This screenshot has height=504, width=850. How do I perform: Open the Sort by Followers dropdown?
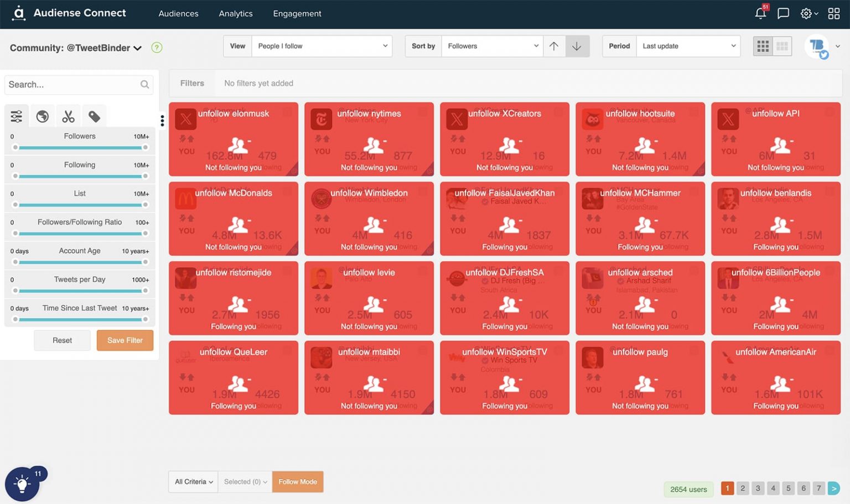491,46
